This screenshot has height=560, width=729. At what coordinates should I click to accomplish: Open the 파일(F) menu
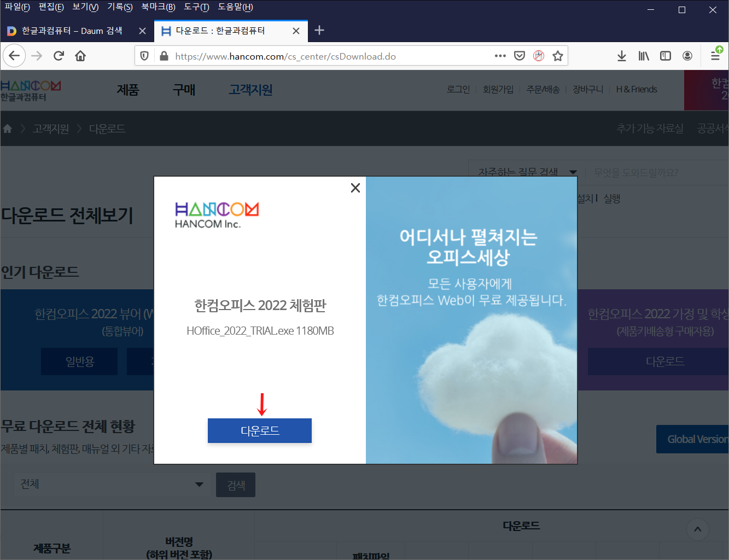click(x=17, y=7)
